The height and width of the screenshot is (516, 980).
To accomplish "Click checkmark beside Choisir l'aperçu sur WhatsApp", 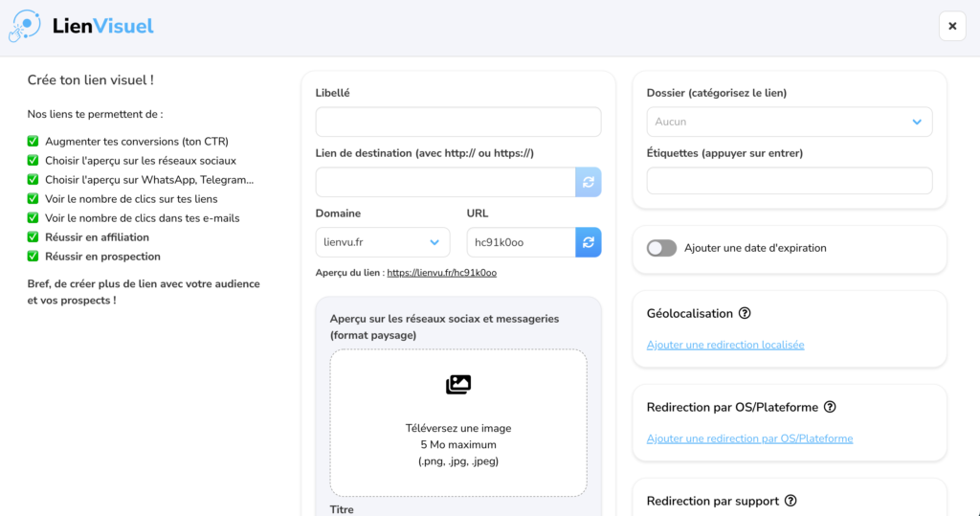I will tap(33, 180).
